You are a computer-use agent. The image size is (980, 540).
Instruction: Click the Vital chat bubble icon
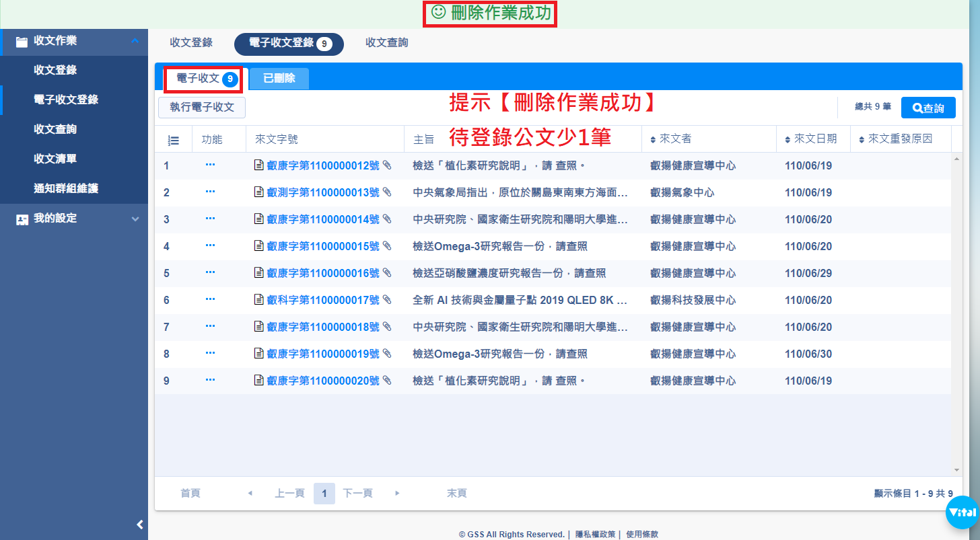coord(961,512)
